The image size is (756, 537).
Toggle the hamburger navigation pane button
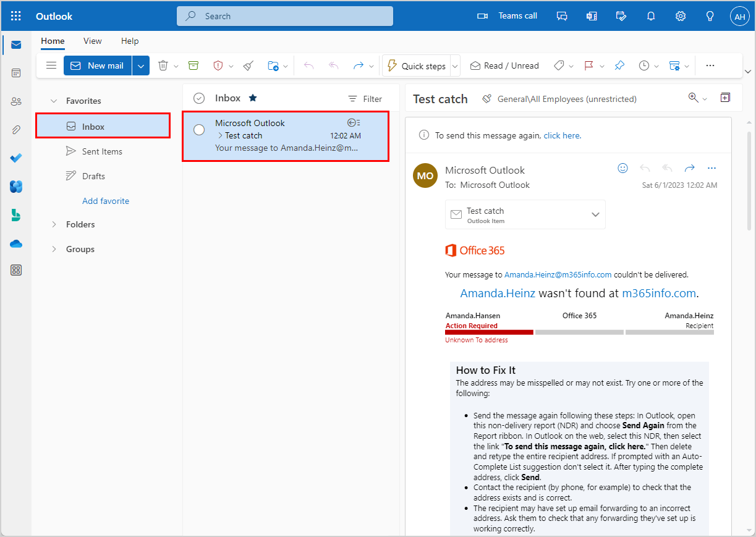[51, 66]
